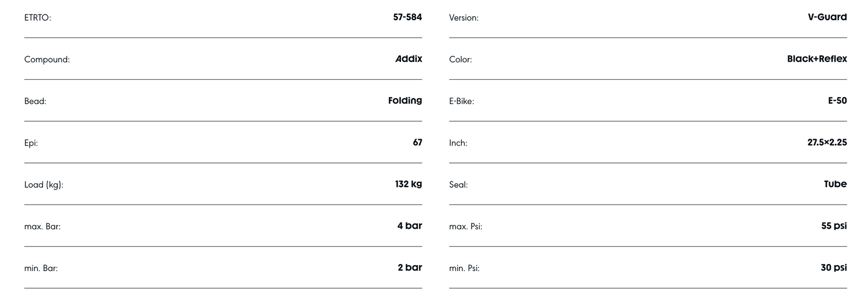Screen dimensions: 868x301
Task: Click the 55 psi maximum value
Action: tap(833, 226)
